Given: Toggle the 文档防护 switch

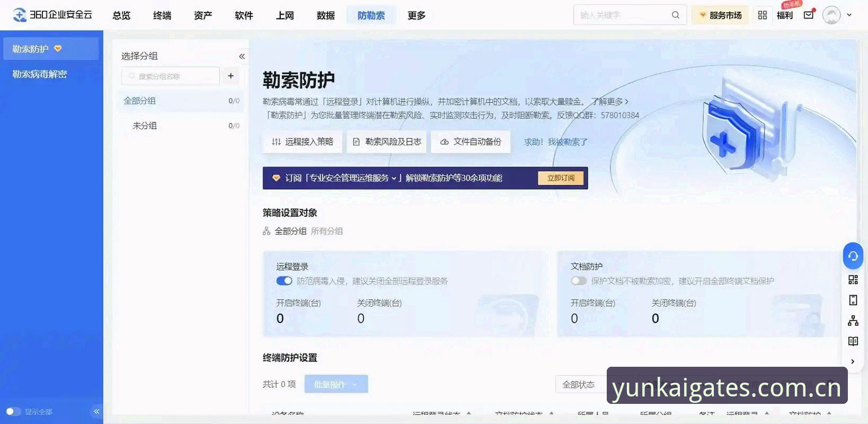Looking at the screenshot, I should [579, 281].
